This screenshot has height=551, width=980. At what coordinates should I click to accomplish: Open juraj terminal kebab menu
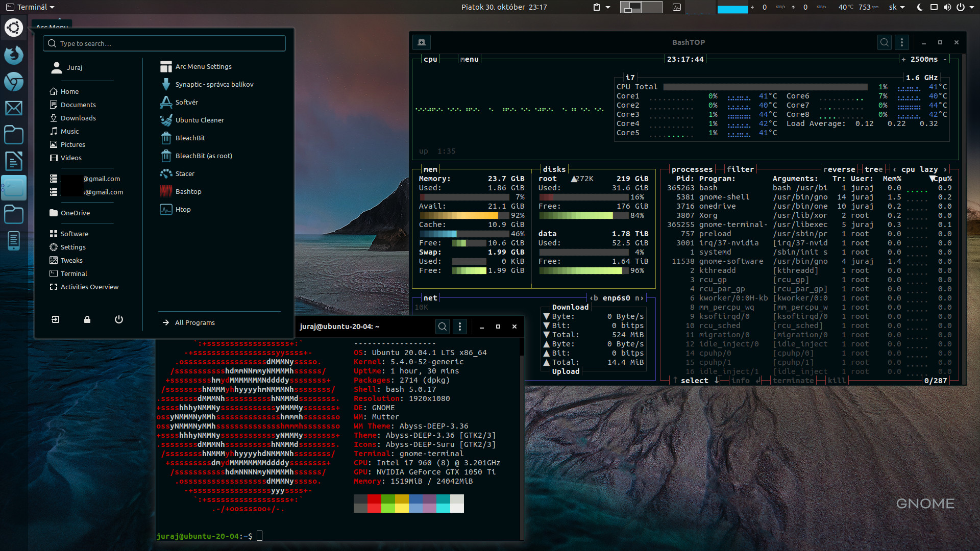[460, 327]
